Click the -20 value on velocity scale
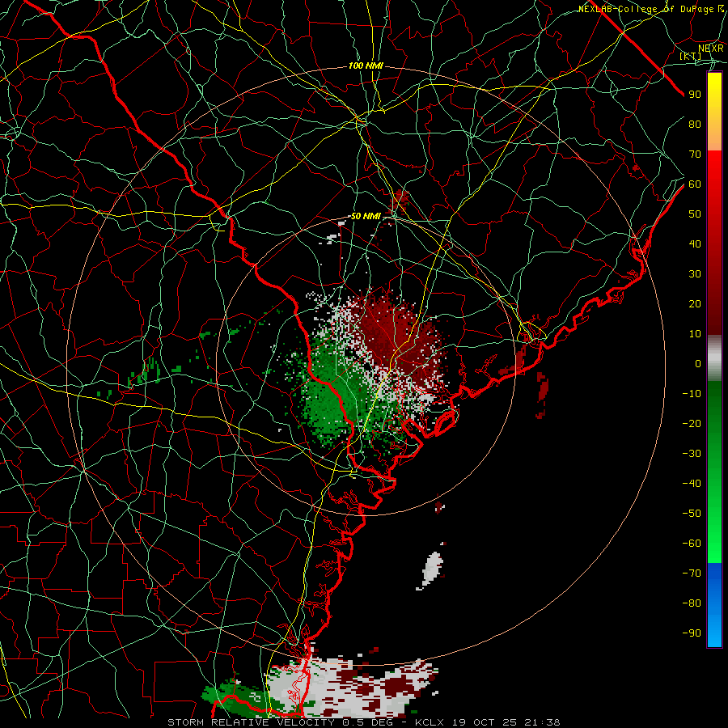This screenshot has width=728, height=728. coord(692,423)
